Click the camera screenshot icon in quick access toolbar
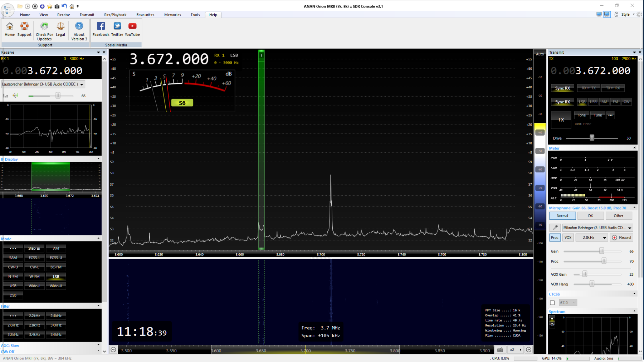This screenshot has width=644, height=362. pyautogui.click(x=57, y=6)
